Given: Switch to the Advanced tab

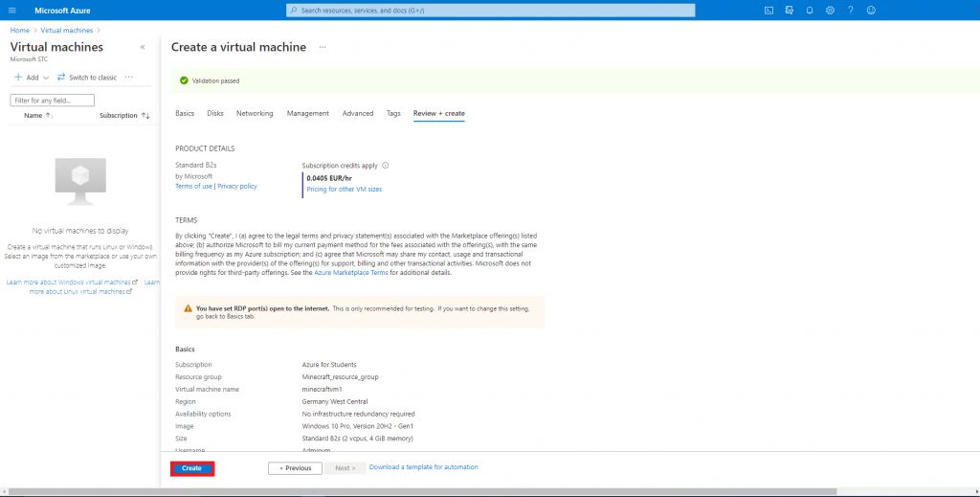Looking at the screenshot, I should [358, 113].
